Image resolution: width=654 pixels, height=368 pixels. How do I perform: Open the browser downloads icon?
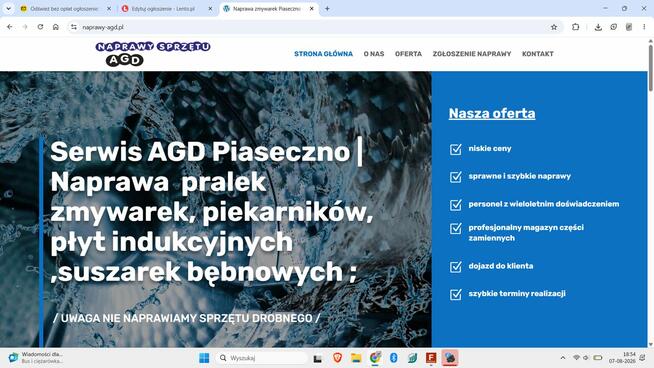[x=598, y=27]
